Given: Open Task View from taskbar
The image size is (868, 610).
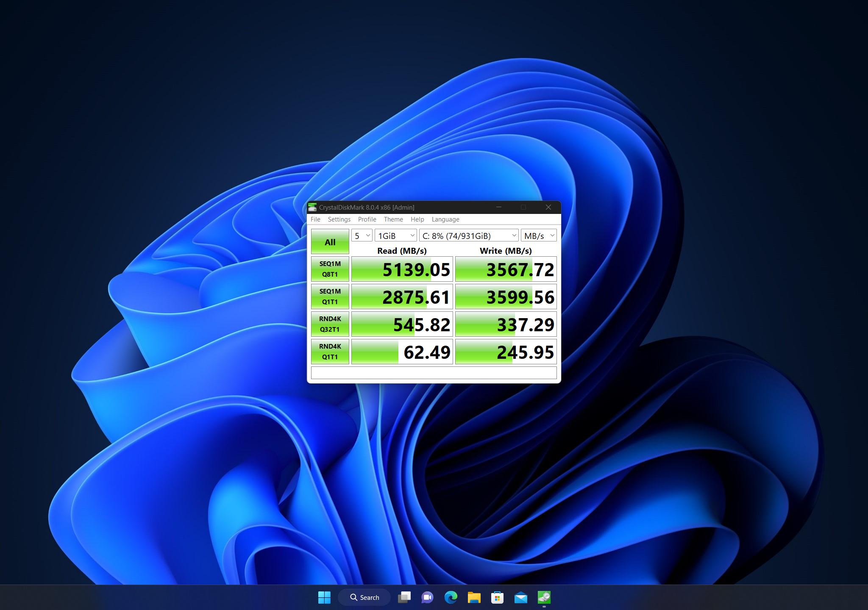Looking at the screenshot, I should [404, 597].
